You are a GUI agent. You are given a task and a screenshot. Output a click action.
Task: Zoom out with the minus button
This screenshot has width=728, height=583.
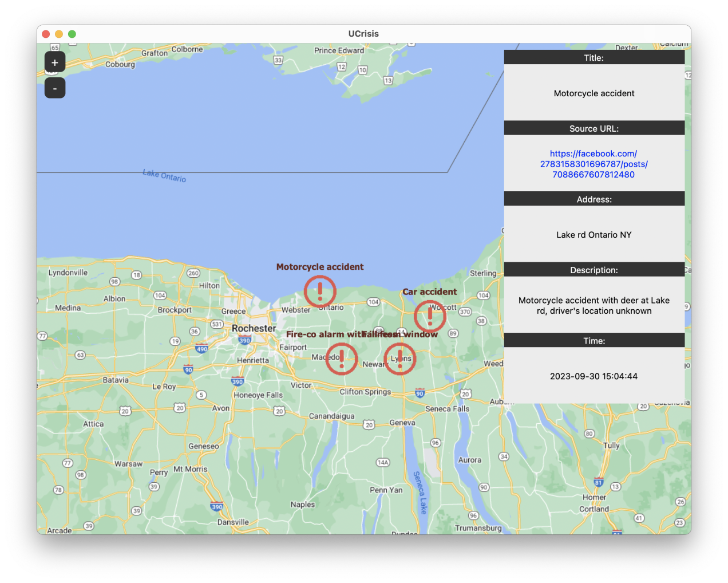[x=54, y=88]
